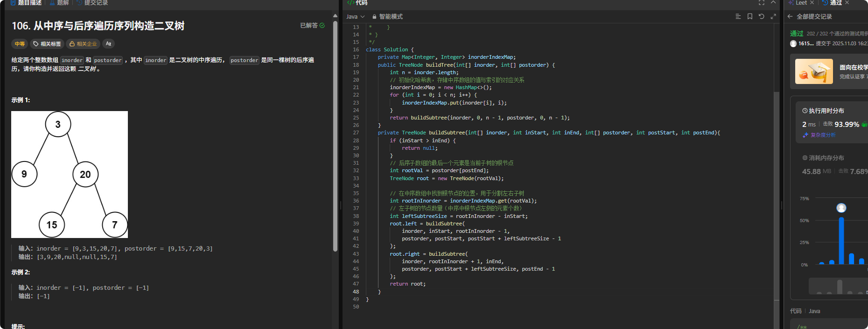Click the gray range selector under chart

(x=838, y=286)
